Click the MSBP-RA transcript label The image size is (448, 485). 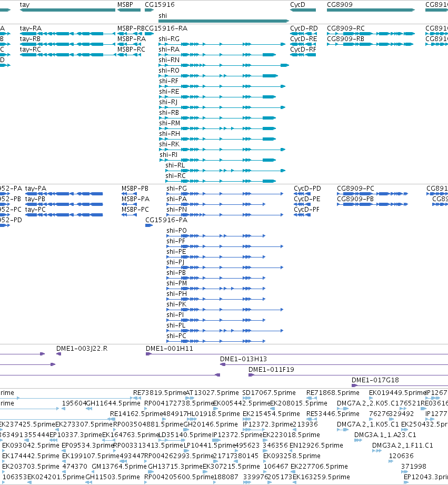point(132,39)
